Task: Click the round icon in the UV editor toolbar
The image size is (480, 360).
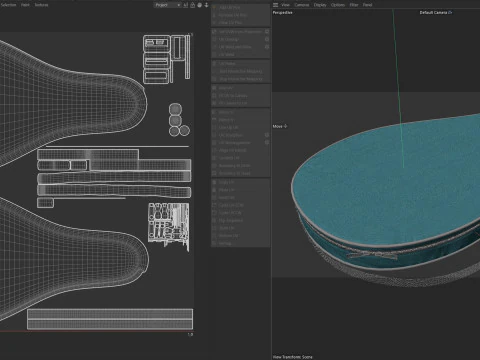Action: (200, 5)
